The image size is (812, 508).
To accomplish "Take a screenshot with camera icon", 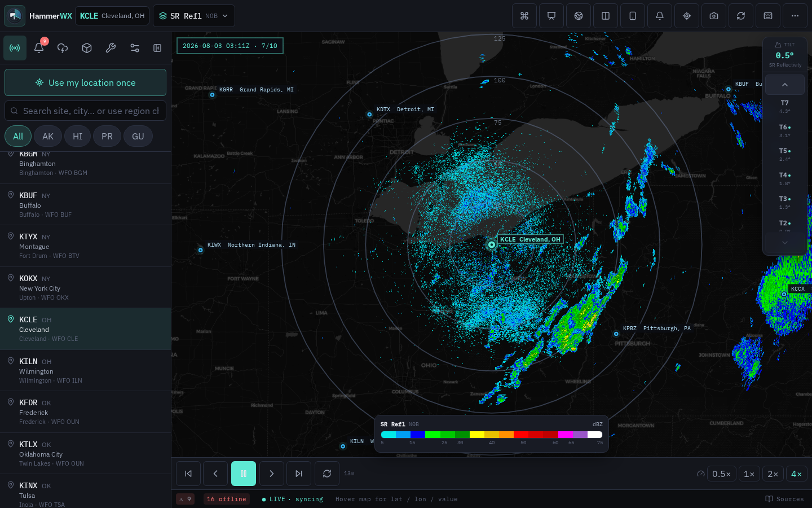I will tap(714, 16).
